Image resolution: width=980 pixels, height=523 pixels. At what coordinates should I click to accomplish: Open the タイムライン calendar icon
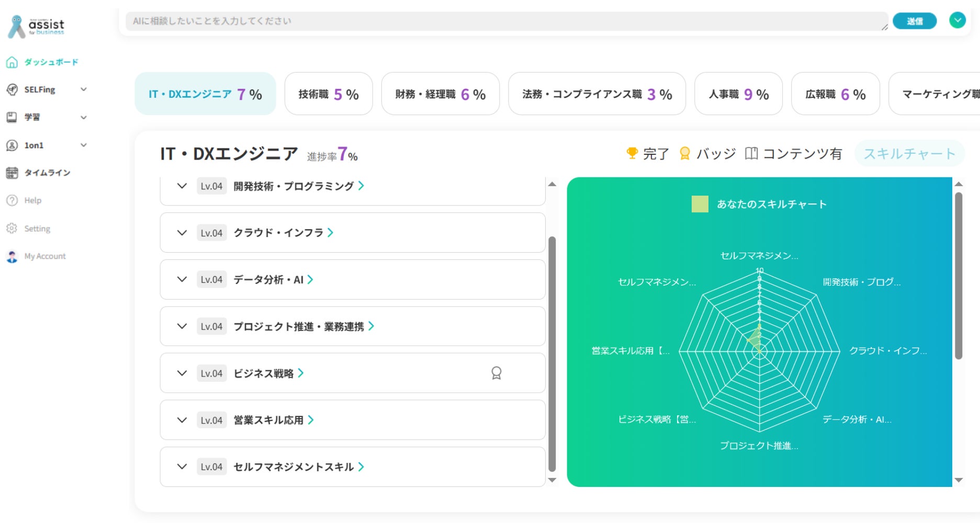[x=12, y=173]
